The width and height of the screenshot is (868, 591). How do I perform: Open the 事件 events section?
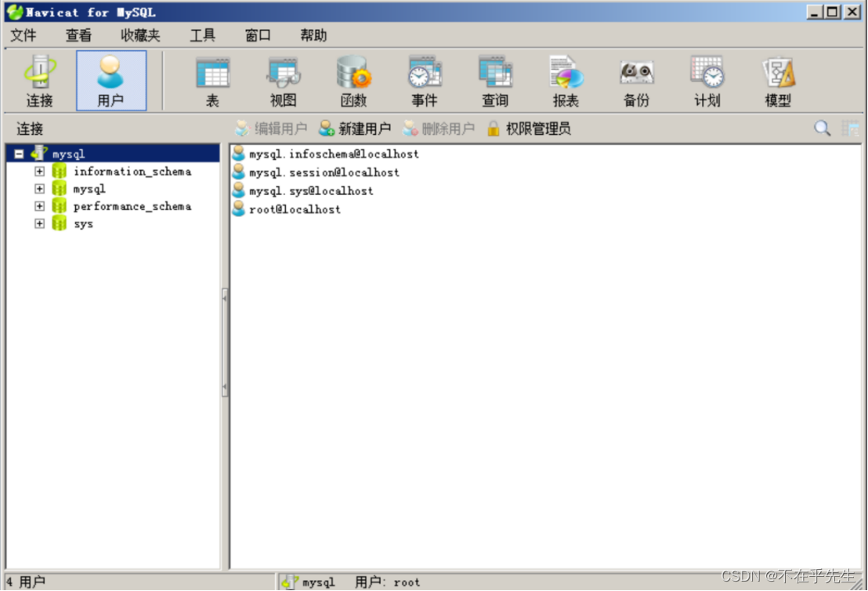(x=425, y=81)
